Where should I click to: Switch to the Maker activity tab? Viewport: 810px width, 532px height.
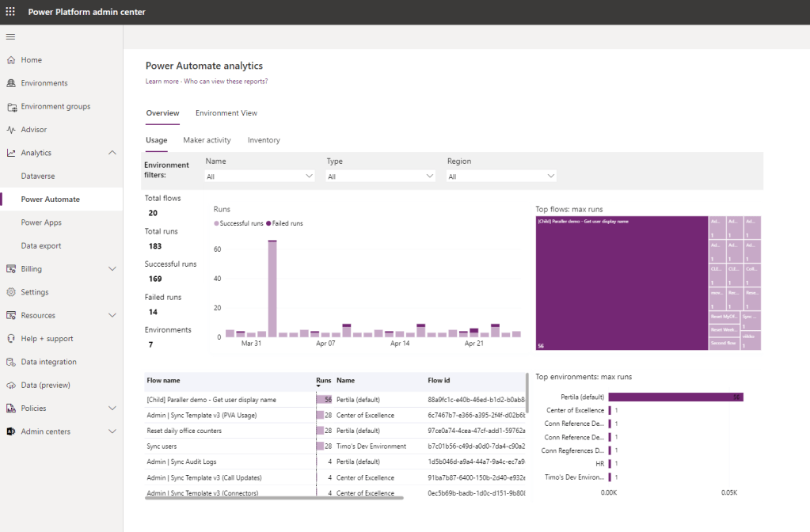pyautogui.click(x=207, y=140)
